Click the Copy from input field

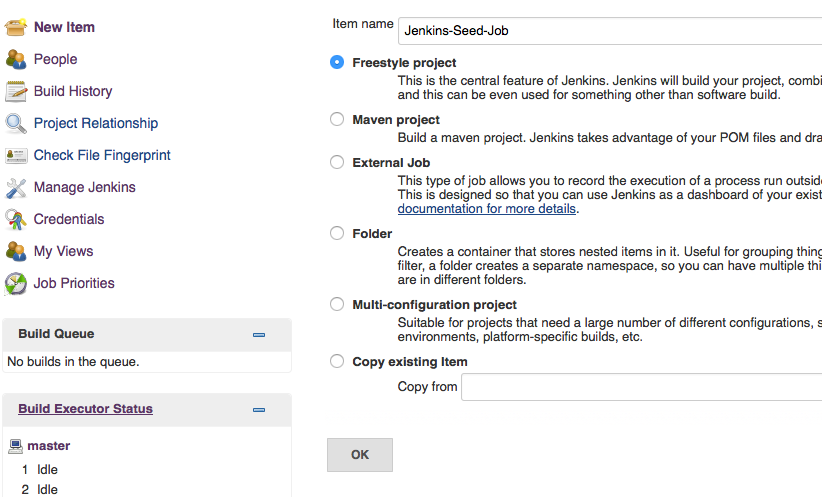coord(642,387)
